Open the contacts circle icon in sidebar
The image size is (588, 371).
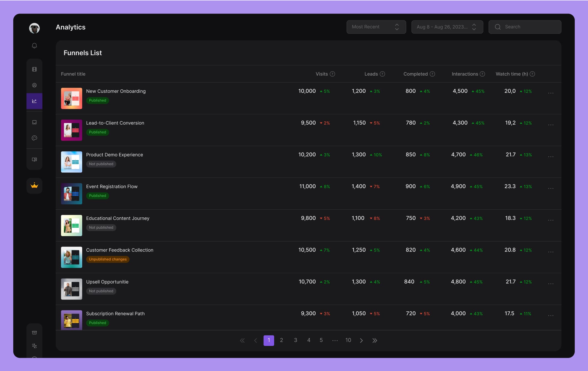34,85
